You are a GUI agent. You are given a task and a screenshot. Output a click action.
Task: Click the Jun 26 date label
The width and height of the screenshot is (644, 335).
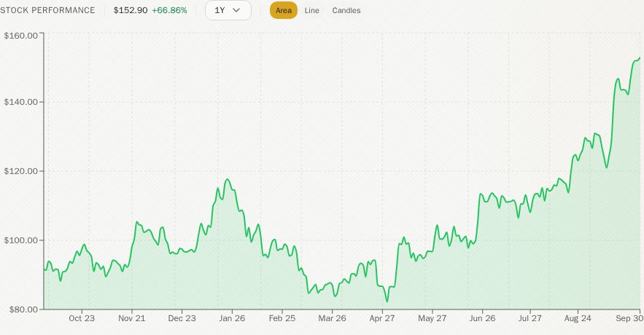482,318
